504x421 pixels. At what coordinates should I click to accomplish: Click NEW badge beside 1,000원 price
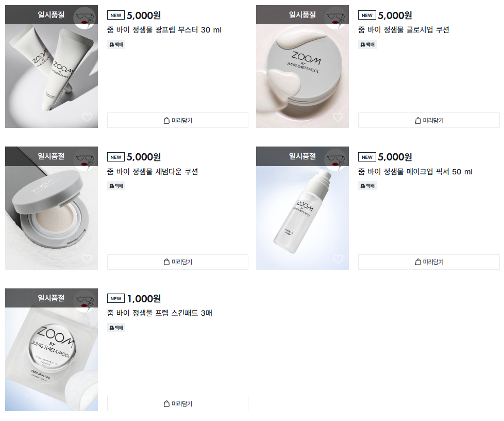(x=116, y=298)
